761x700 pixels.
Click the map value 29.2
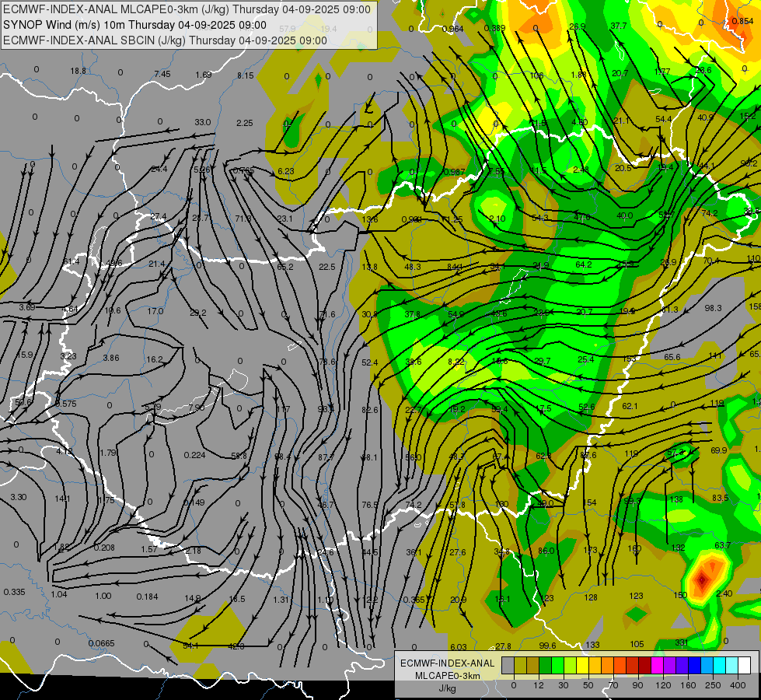198,313
